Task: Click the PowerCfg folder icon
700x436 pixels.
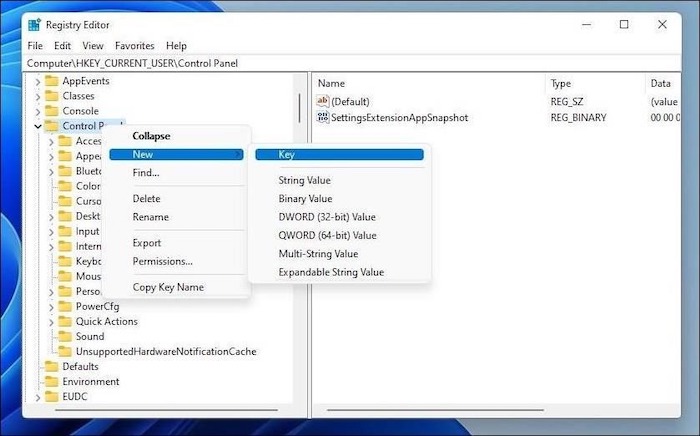Action: click(x=65, y=306)
